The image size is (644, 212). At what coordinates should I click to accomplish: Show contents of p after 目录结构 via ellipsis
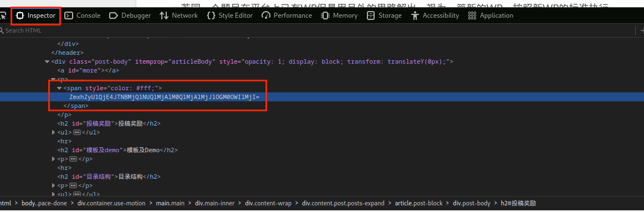pyautogui.click(x=73, y=186)
